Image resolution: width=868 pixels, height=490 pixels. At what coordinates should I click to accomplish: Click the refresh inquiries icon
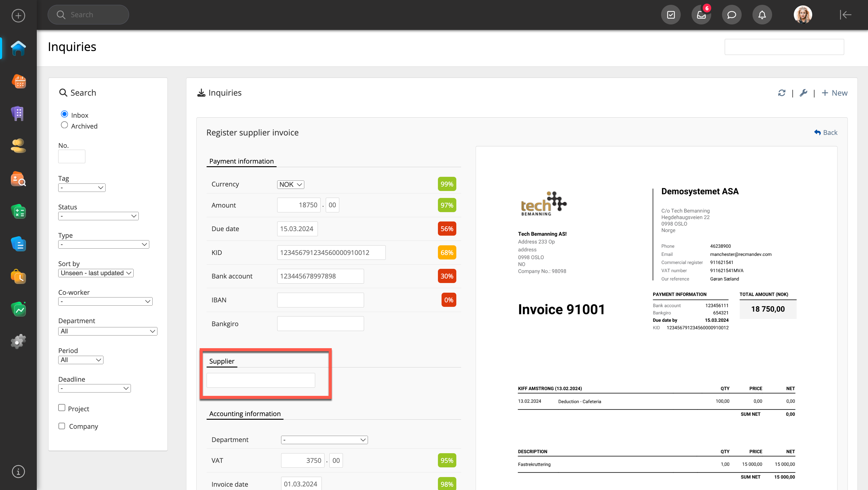(781, 93)
